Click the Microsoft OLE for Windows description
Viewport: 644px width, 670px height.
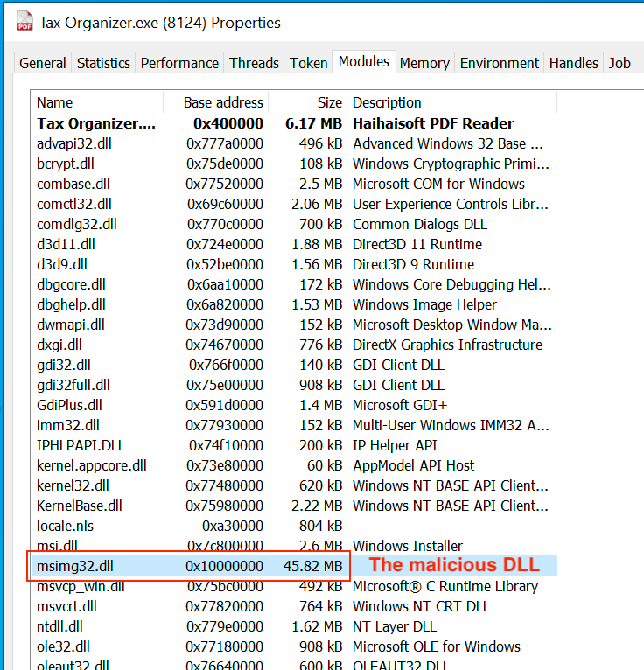[x=437, y=646]
